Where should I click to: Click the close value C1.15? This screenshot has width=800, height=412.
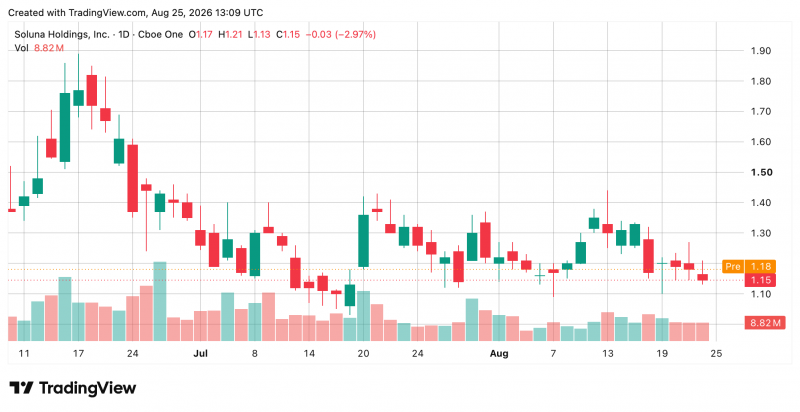tap(288, 35)
